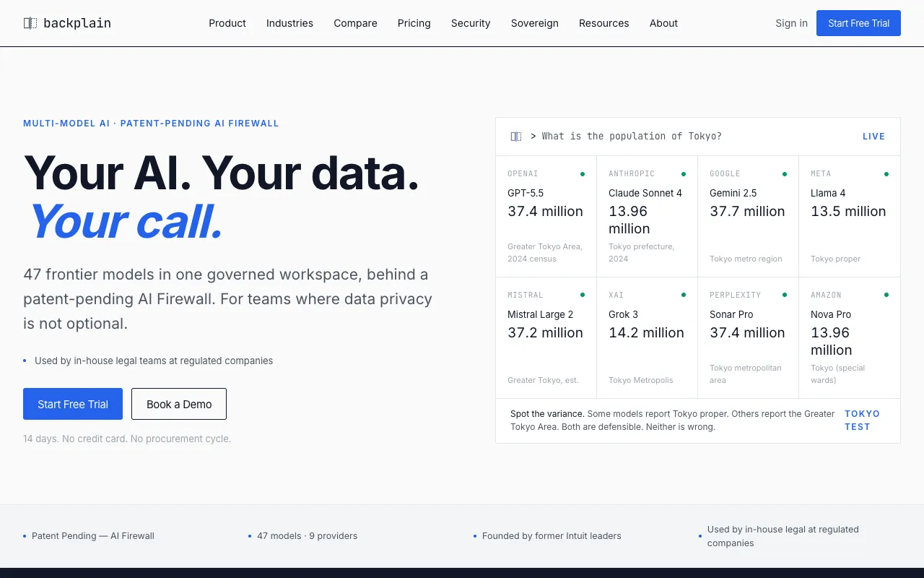Click the 'Your call.' headline text
This screenshot has height=578, width=924.
126,221
